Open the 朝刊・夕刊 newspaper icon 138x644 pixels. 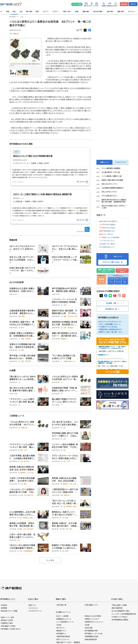click(86, 4)
